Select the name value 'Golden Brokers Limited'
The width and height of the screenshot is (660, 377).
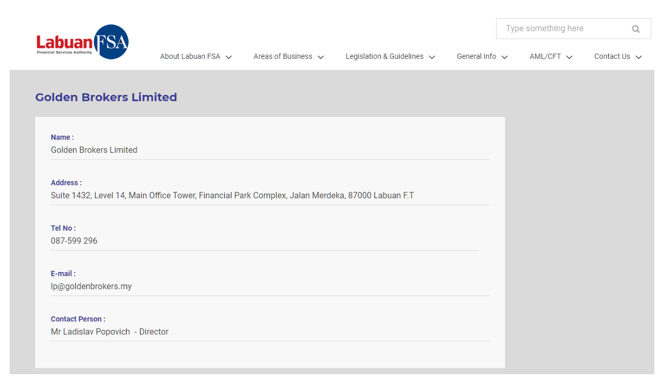[94, 150]
